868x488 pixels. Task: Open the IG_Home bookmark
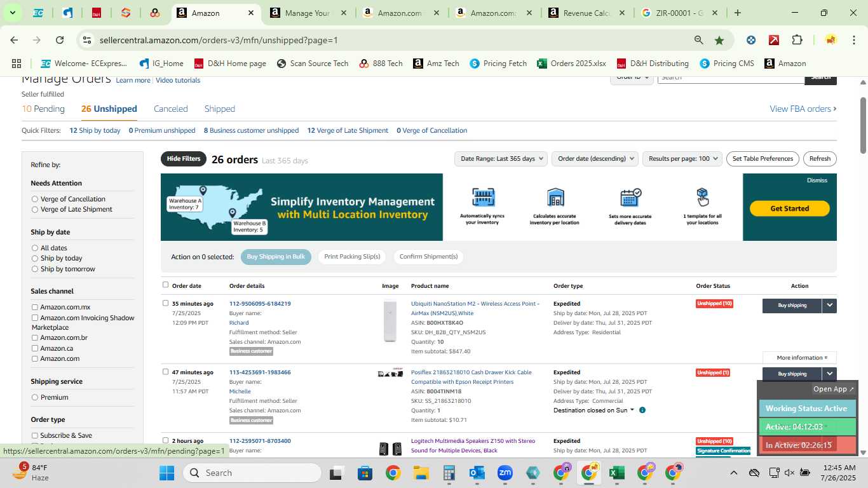pyautogui.click(x=161, y=64)
